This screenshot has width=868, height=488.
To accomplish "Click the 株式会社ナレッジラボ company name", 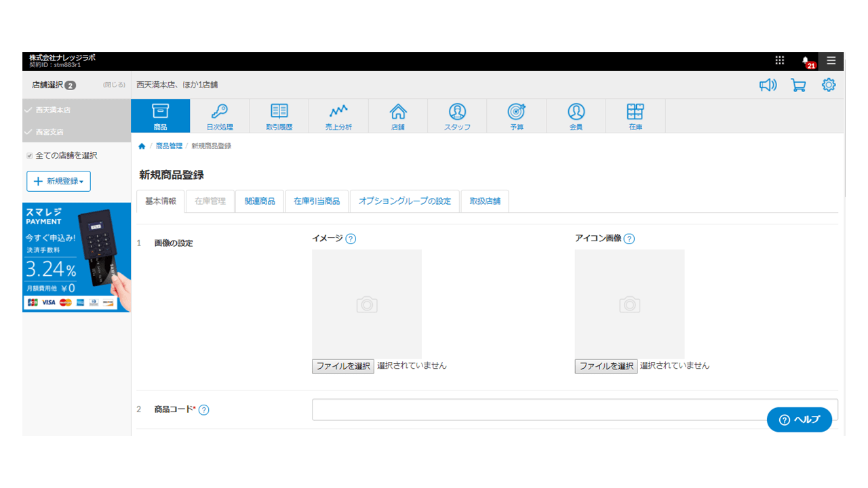I will [x=62, y=58].
